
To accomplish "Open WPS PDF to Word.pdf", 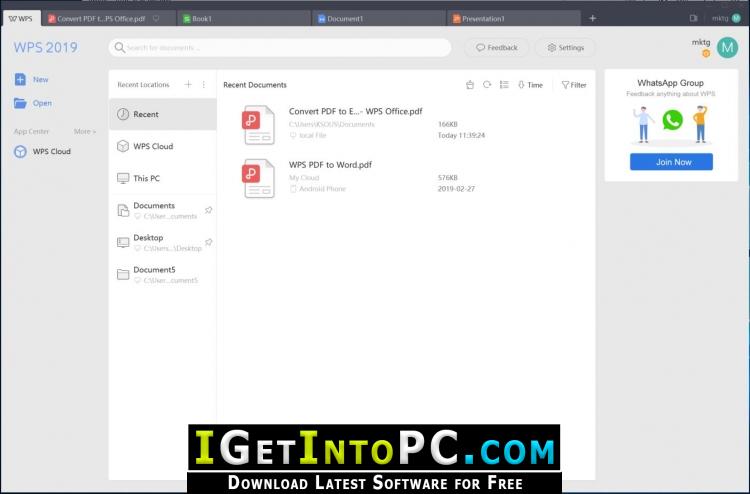I will 330,165.
